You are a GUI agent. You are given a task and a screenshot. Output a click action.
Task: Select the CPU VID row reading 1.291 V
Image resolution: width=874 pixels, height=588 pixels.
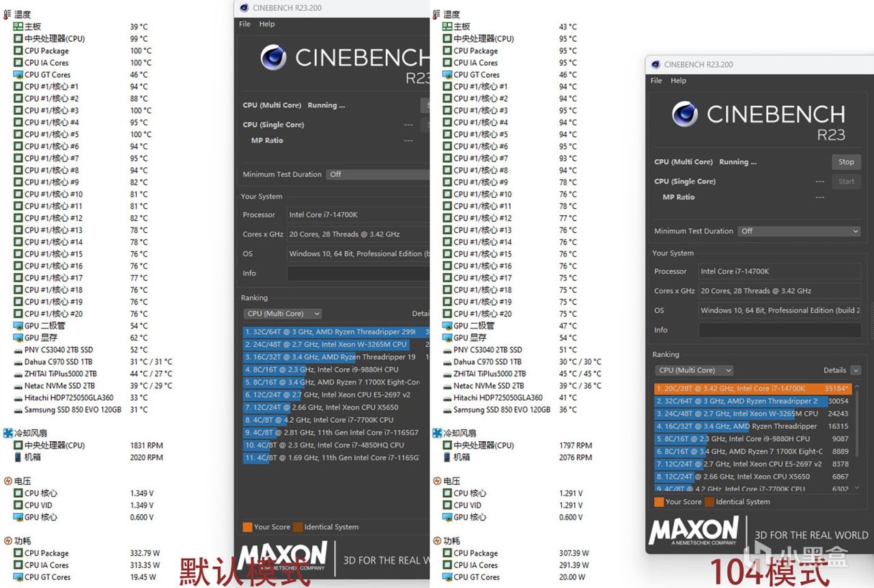pyautogui.click(x=513, y=505)
